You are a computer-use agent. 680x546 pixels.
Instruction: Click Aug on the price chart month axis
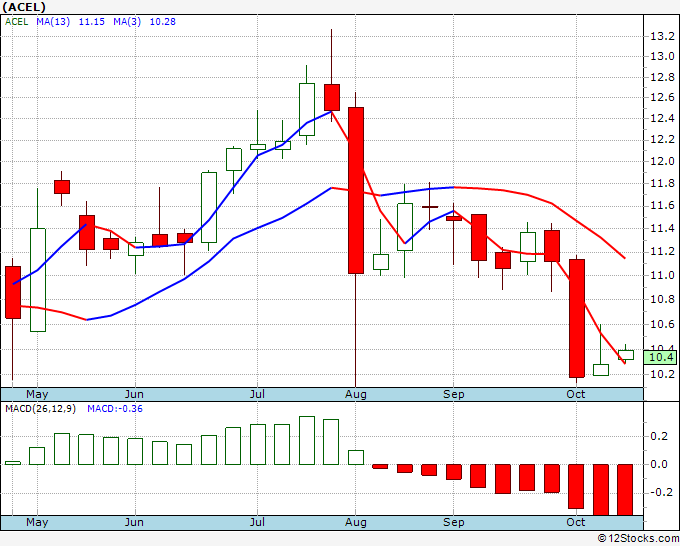click(356, 394)
